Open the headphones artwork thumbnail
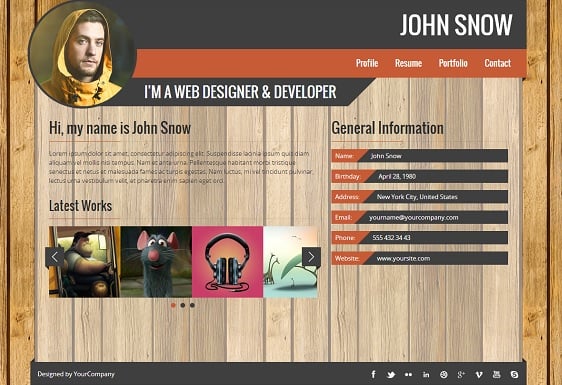Screen dimensions: 562x385 [228, 262]
